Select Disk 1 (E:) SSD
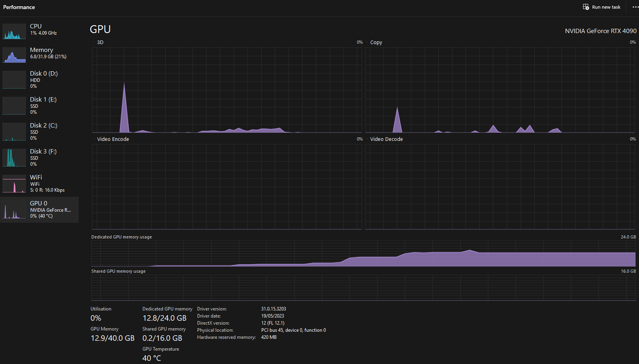Viewport: 639px width, 364px height. [x=39, y=105]
